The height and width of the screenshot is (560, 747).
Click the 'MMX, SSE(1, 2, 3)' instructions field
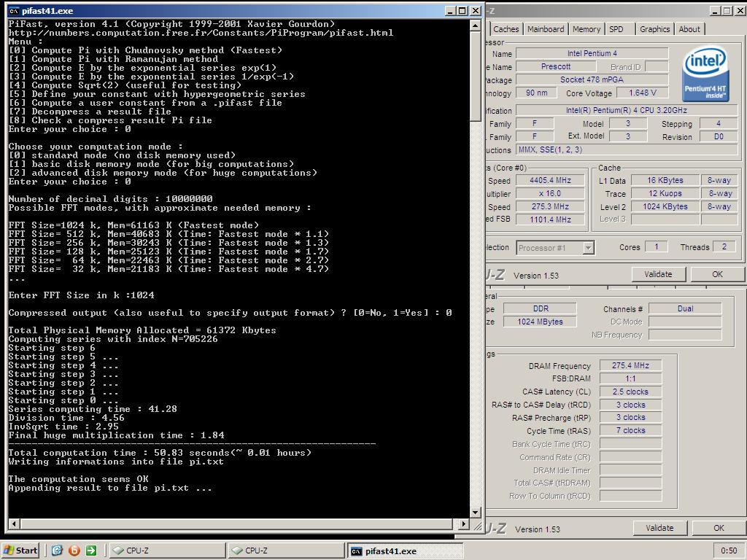(x=627, y=149)
